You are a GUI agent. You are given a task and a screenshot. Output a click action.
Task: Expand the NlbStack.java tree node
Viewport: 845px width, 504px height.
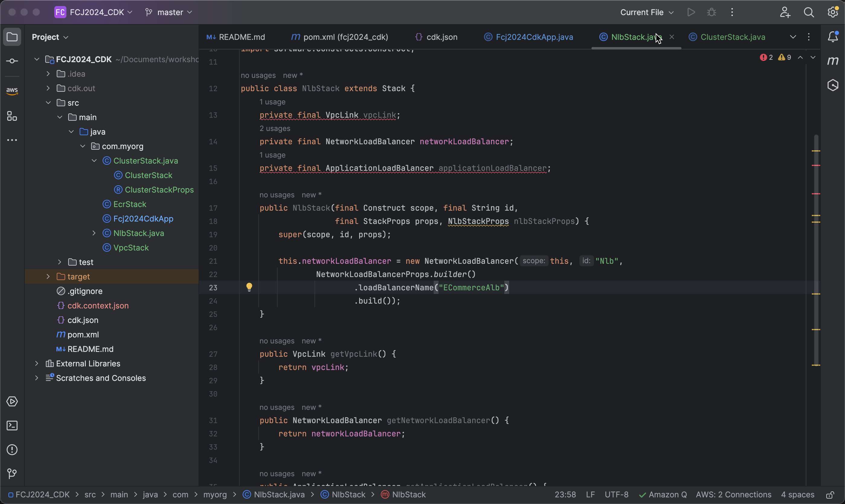[94, 233]
